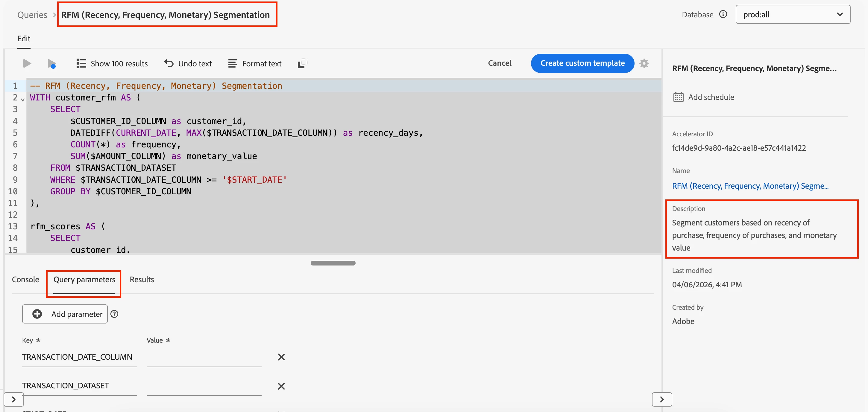Go back to Queries breadcrumb
Screen dimensions: 868x412
point(32,15)
